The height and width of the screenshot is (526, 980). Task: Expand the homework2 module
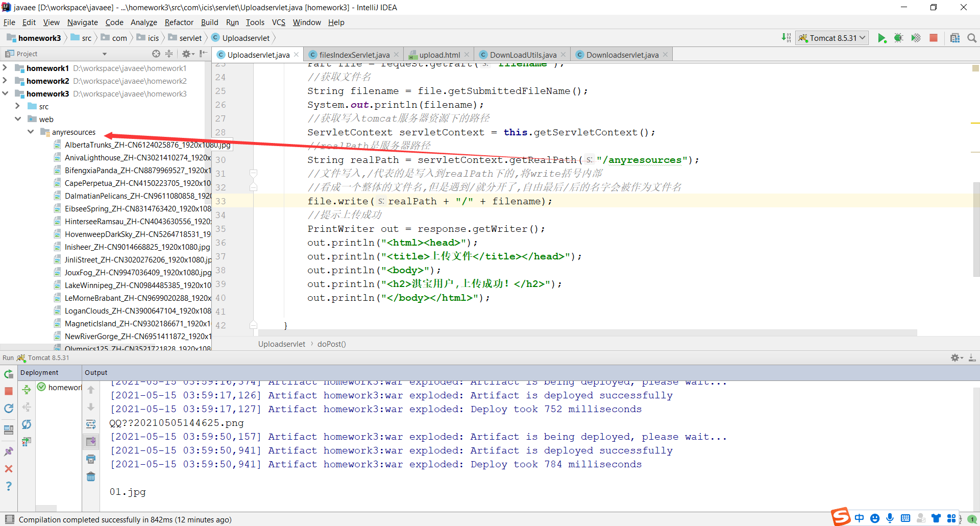tap(5, 81)
